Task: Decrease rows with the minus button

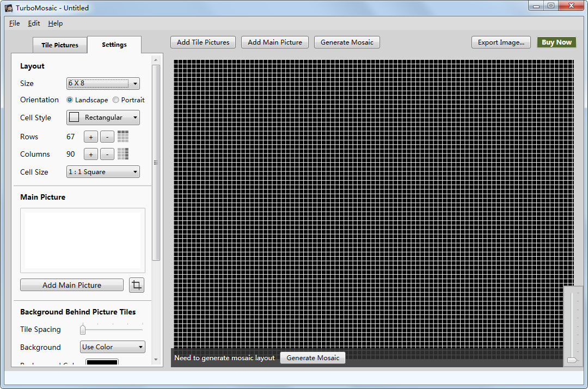Action: click(107, 137)
